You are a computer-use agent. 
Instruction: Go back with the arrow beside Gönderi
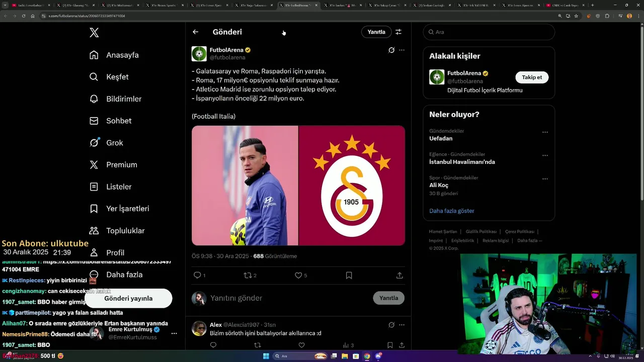click(x=195, y=32)
